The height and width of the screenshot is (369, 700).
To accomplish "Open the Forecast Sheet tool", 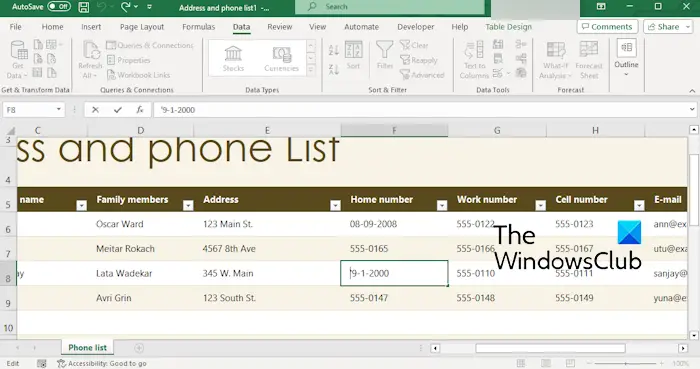I will tap(589, 60).
